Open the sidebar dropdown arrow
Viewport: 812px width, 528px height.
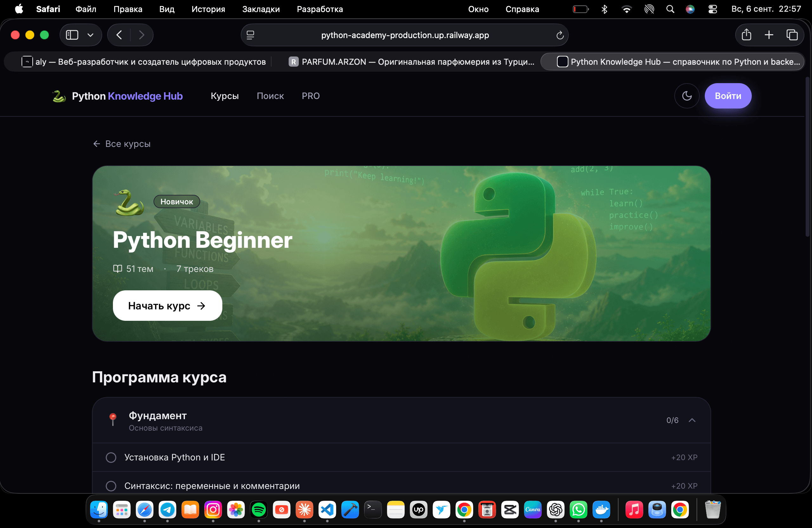click(x=90, y=35)
